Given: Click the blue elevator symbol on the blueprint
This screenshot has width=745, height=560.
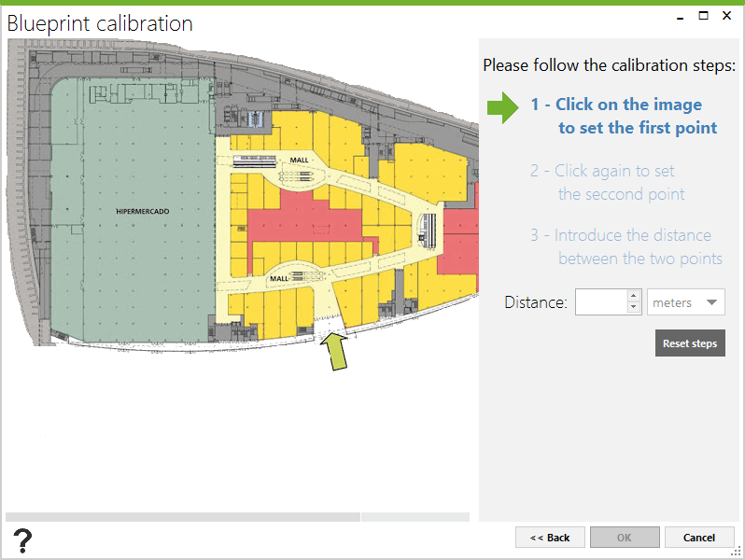Looking at the screenshot, I should pos(256,119).
